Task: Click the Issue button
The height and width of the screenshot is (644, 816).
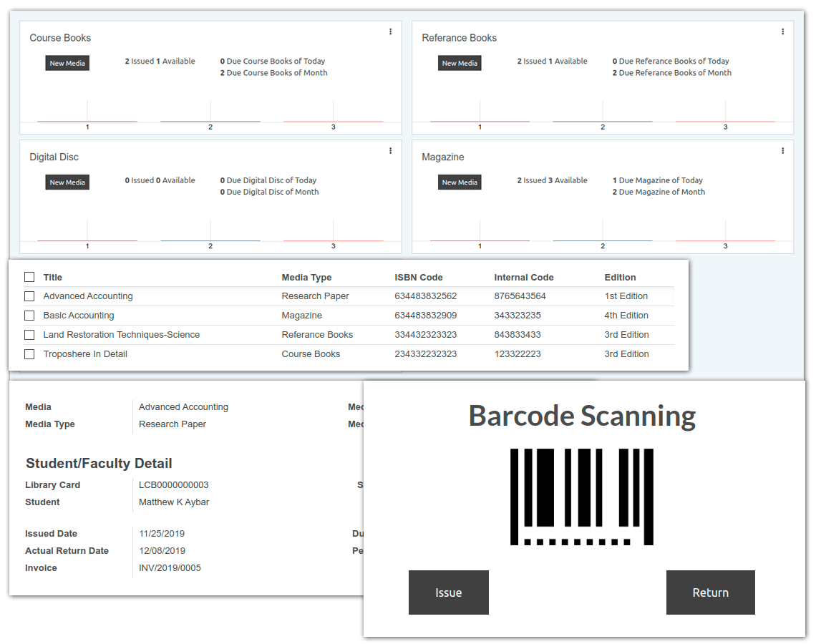Action: pyautogui.click(x=449, y=592)
